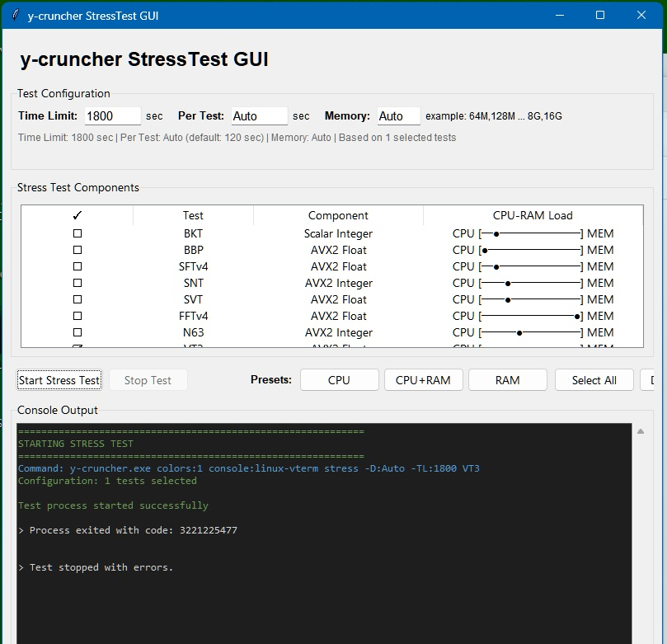Check the SNT test checkbox
The width and height of the screenshot is (667, 644).
(x=78, y=283)
